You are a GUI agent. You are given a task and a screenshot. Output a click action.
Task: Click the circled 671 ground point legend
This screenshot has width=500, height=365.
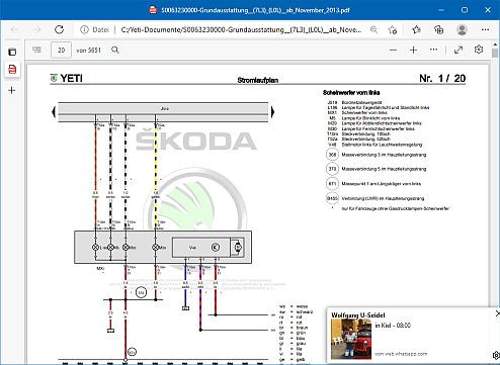point(332,184)
